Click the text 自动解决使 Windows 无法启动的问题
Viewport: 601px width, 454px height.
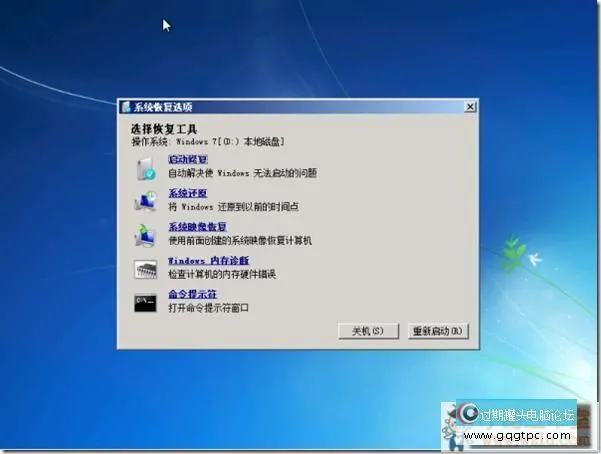point(243,173)
